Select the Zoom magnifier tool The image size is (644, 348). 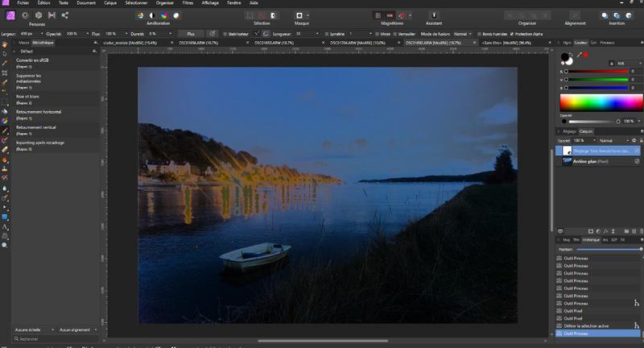(x=5, y=245)
